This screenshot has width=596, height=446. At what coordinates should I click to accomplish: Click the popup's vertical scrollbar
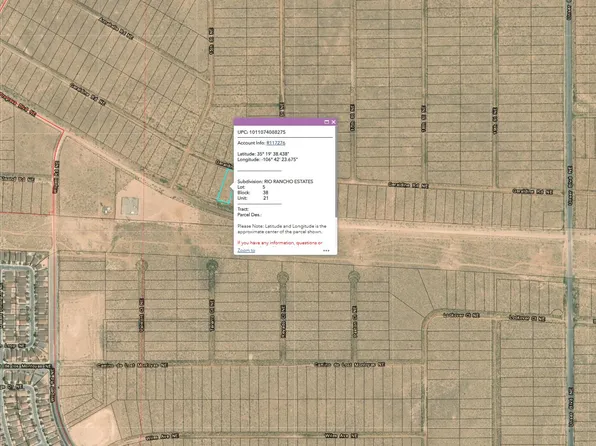[336, 171]
